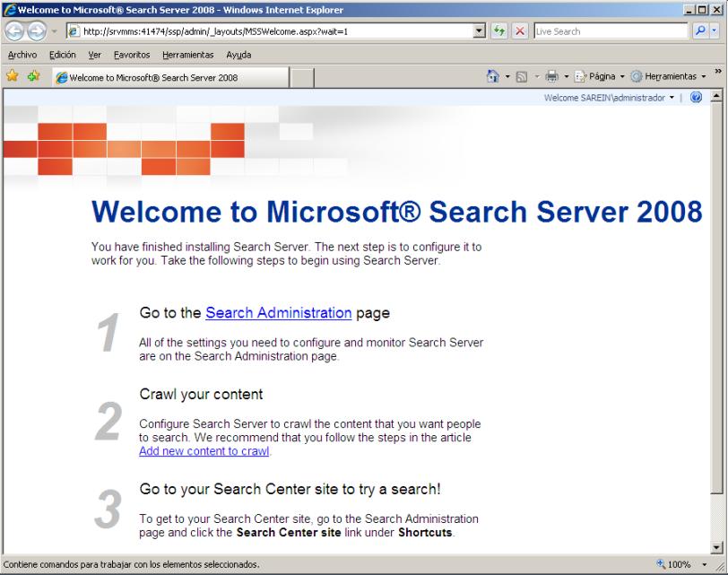Open the Archivo menu
This screenshot has height=575, width=728.
(x=22, y=55)
